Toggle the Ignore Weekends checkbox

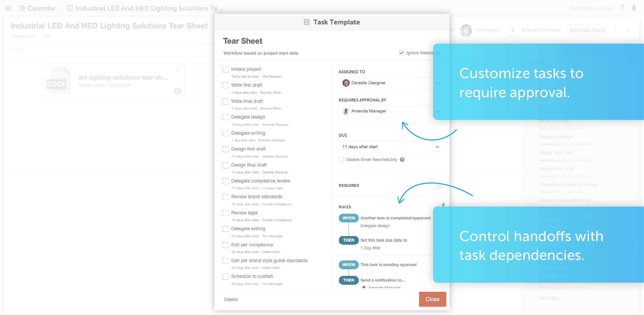(x=401, y=53)
